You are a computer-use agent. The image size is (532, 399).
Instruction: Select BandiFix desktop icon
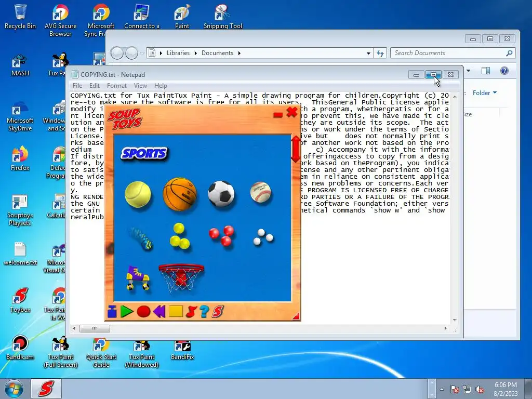coord(182,350)
